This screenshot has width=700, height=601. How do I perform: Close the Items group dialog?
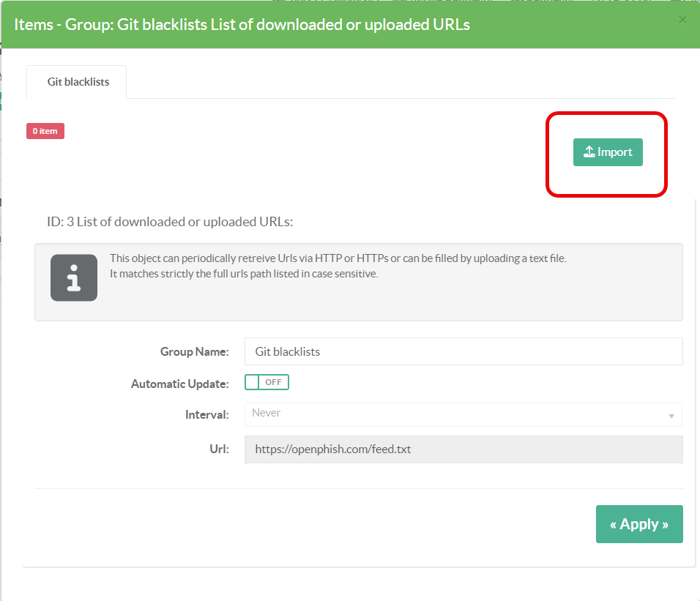coord(682,20)
